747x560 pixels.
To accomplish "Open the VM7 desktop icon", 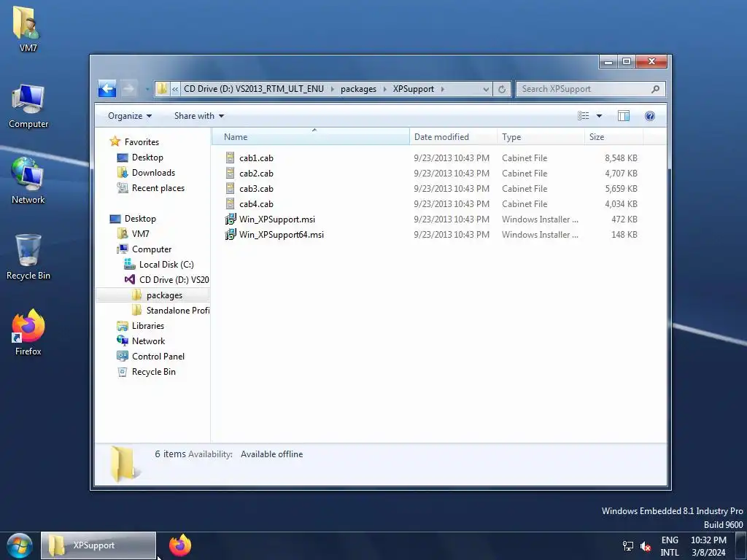I will point(28,28).
